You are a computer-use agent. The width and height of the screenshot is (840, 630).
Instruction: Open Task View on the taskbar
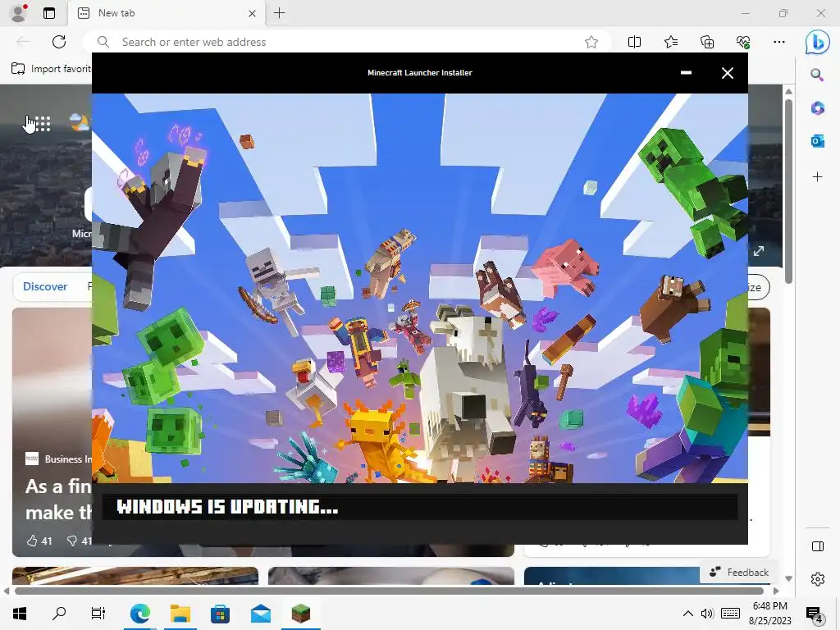coord(98,614)
